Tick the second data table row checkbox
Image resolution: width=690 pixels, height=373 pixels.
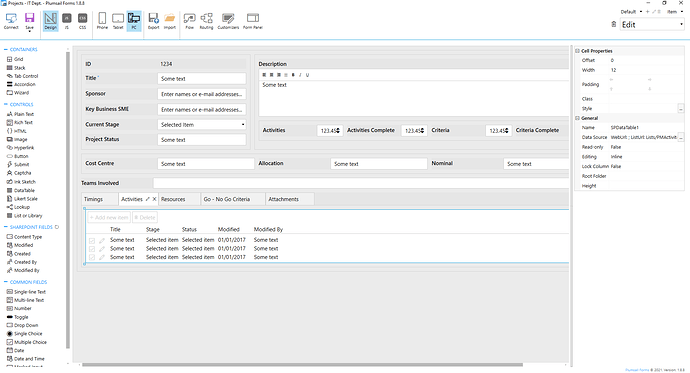tap(92, 249)
